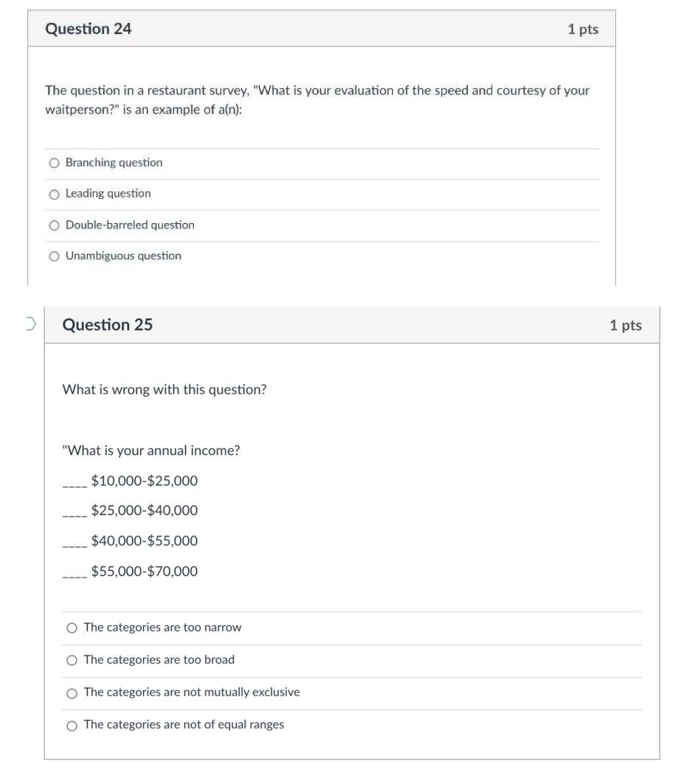Click the '1 pts' label for Question 25
The width and height of the screenshot is (700, 769).
coord(626,325)
